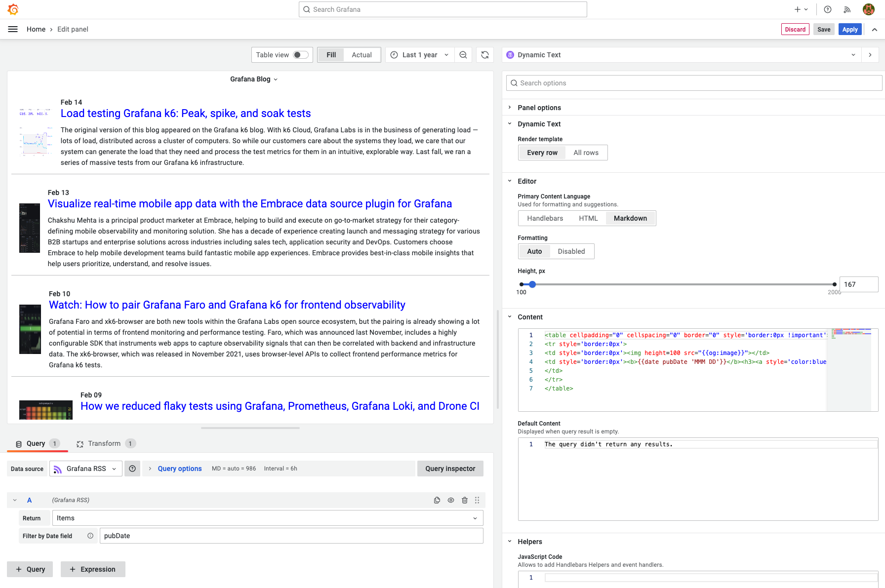Click the Height px slider handle
885x588 pixels.
coord(532,284)
